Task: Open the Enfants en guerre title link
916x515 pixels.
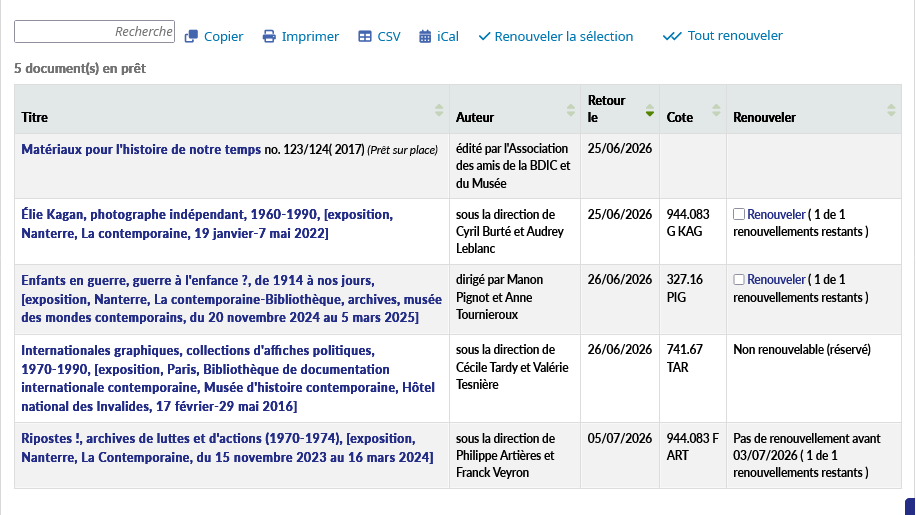Action: click(x=231, y=299)
